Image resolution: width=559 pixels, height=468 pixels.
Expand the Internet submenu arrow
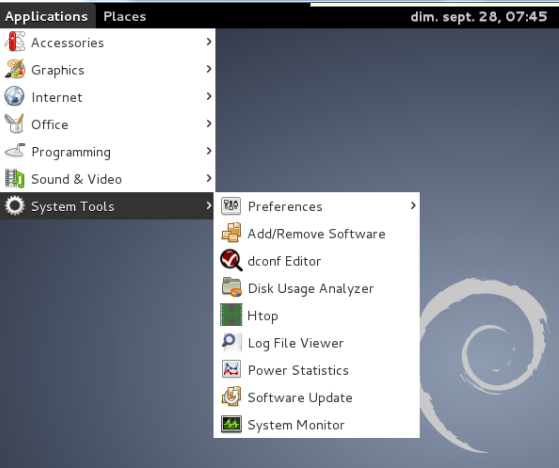tap(209, 96)
